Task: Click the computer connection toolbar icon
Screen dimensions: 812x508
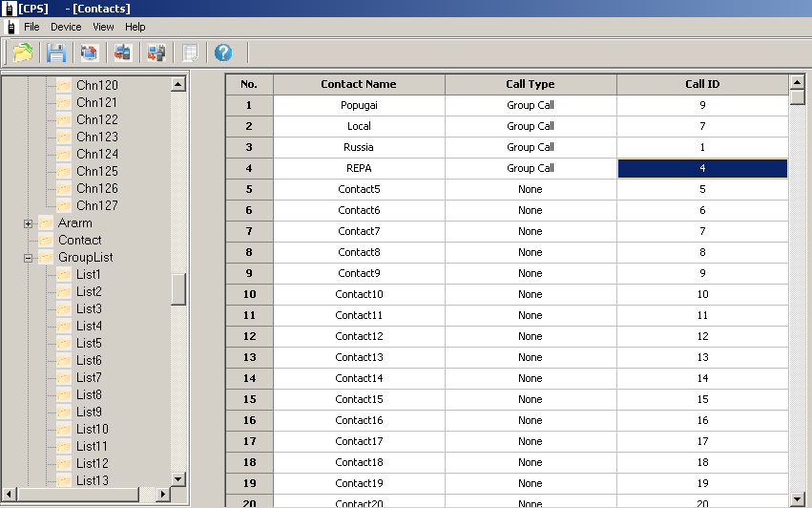Action: click(x=89, y=53)
